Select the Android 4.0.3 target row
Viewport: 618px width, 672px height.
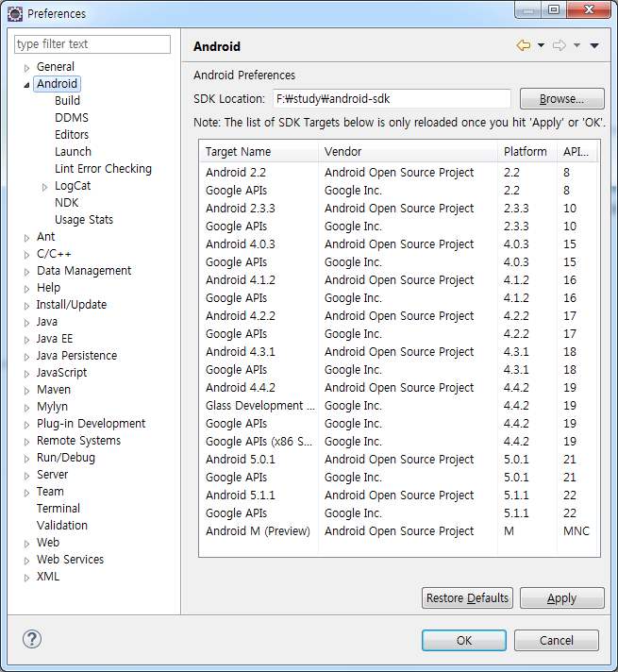pyautogui.click(x=398, y=244)
